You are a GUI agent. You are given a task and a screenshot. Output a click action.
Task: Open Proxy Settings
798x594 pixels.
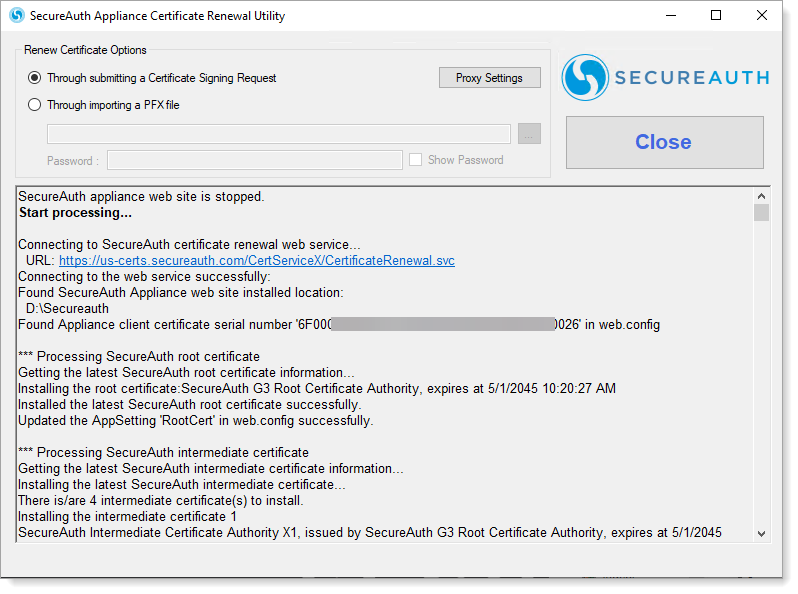(489, 78)
